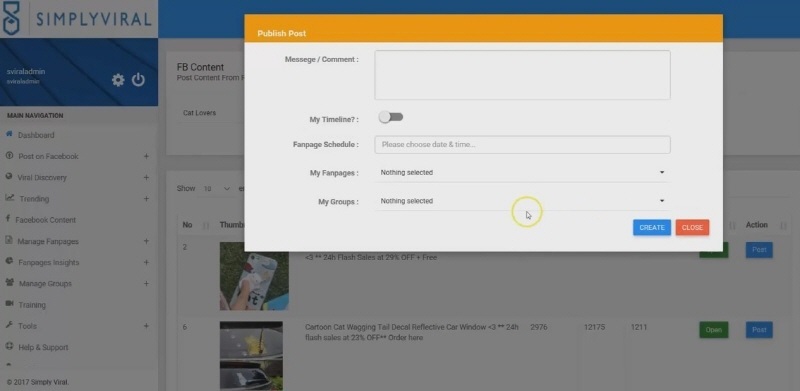
Task: Click the Tools wrench icon
Action: [x=9, y=325]
